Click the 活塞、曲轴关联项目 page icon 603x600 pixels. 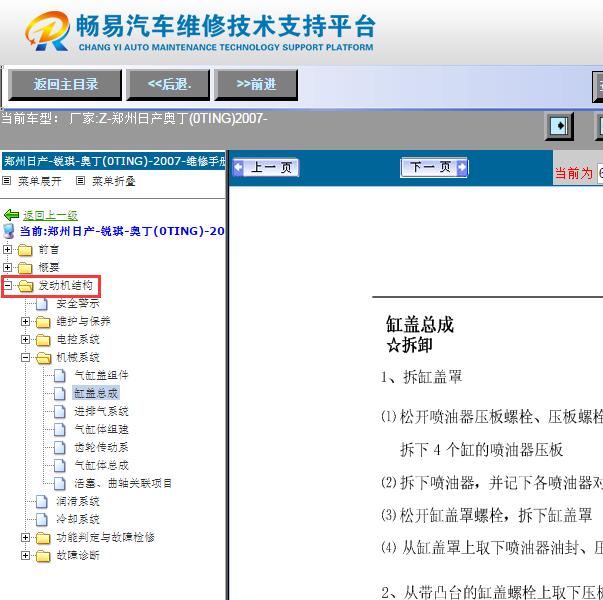(x=60, y=483)
